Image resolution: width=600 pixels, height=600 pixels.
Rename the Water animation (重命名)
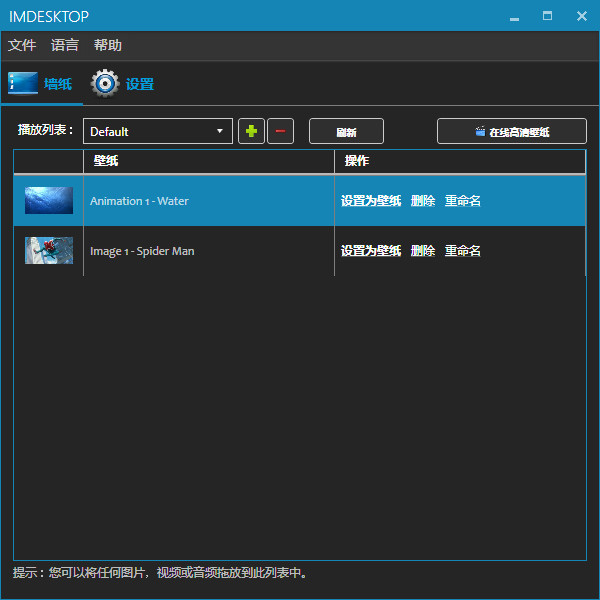click(x=463, y=201)
